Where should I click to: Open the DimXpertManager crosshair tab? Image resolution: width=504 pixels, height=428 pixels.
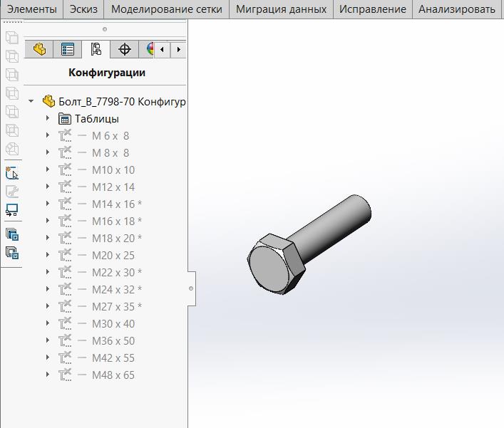[124, 49]
